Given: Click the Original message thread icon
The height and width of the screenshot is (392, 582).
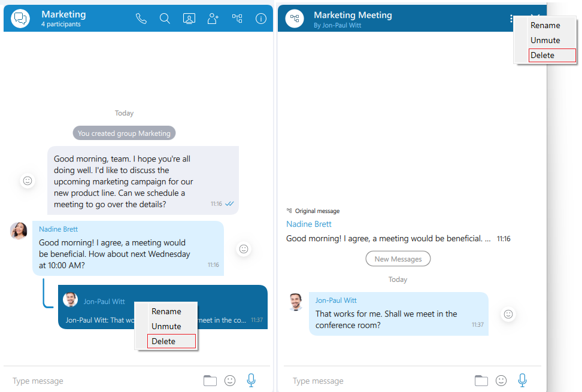Looking at the screenshot, I should 289,211.
